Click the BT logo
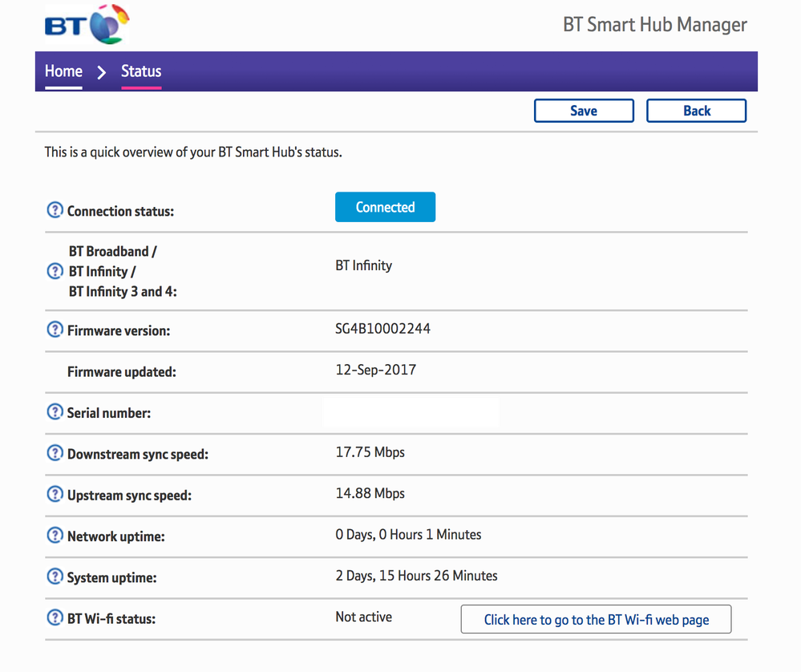Image resolution: width=801 pixels, height=672 pixels. click(87, 24)
